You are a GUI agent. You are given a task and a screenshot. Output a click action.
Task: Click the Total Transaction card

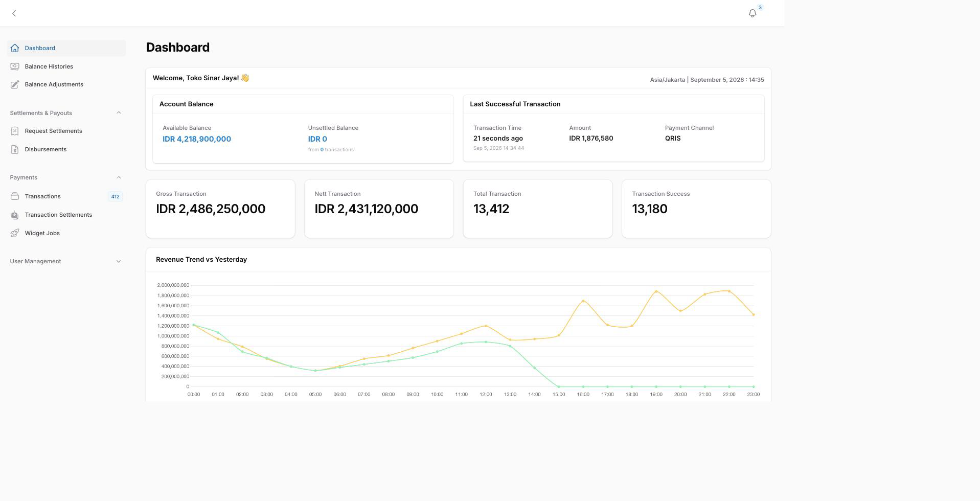[x=538, y=209]
